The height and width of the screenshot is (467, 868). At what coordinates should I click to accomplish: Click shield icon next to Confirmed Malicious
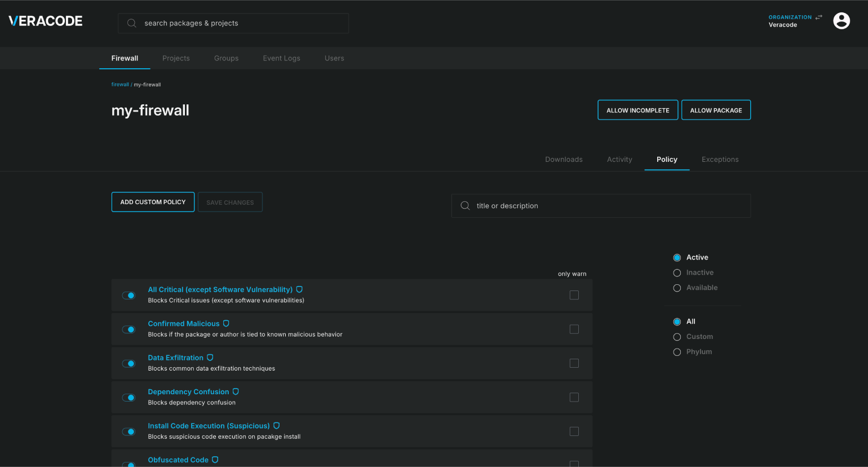click(x=226, y=324)
